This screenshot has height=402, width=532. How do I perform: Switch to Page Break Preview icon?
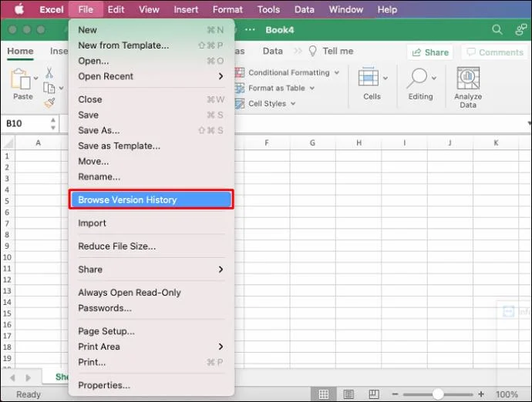pyautogui.click(x=373, y=394)
